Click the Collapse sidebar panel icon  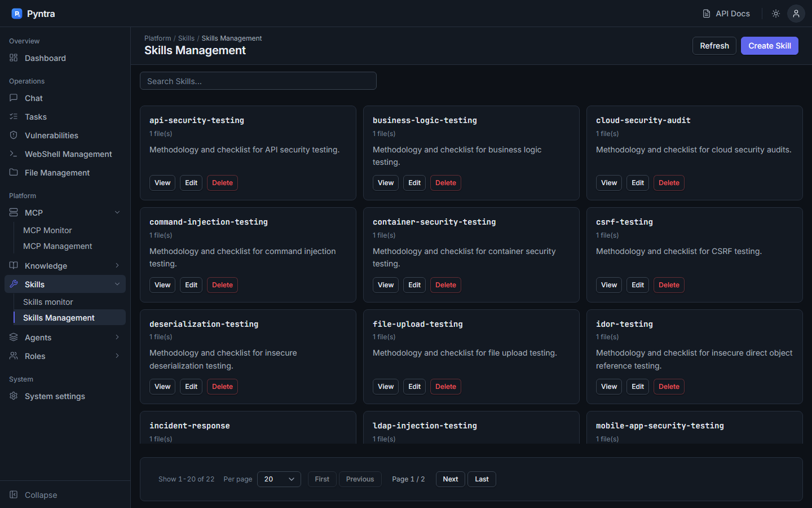14,494
